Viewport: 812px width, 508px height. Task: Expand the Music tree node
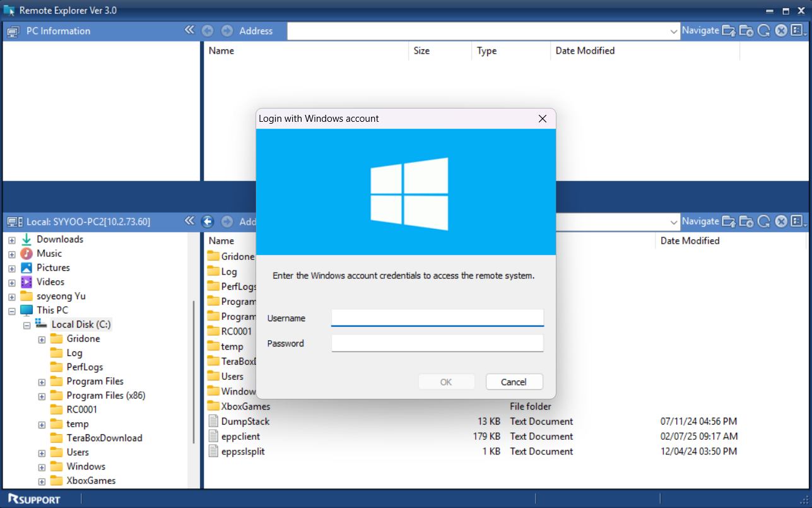(11, 254)
